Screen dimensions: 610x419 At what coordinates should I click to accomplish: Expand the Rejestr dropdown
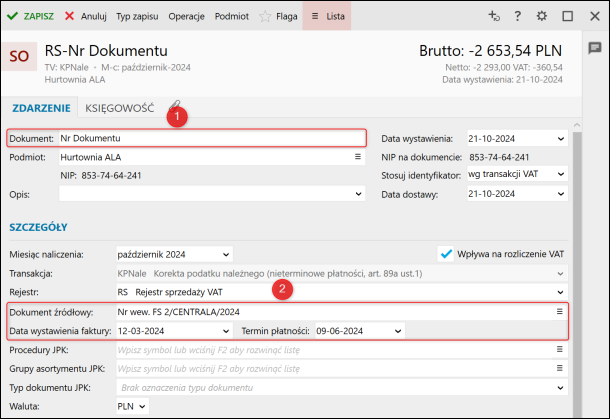point(560,292)
